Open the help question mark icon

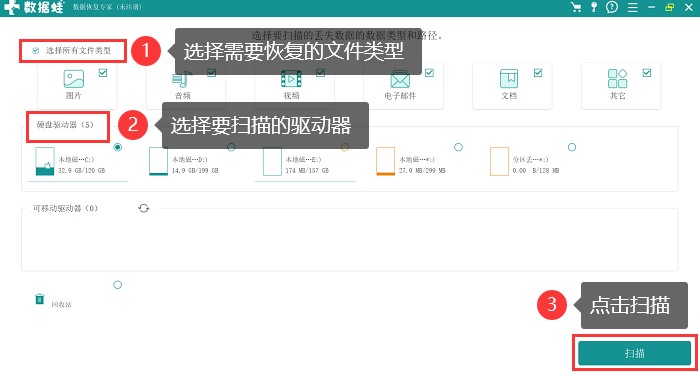[x=612, y=7]
